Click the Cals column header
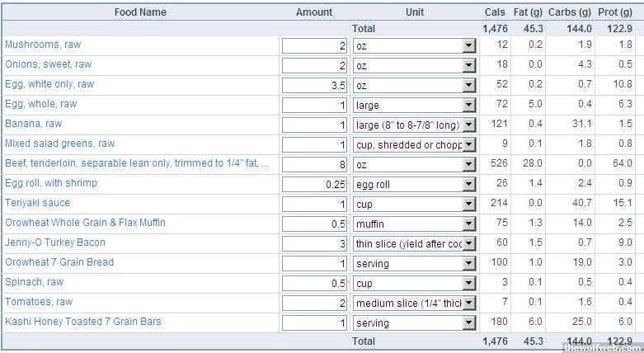This screenshot has width=644, height=353. (495, 12)
